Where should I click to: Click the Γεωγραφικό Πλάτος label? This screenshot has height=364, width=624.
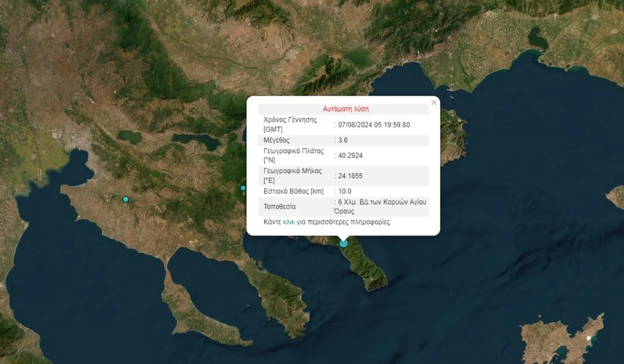pyautogui.click(x=293, y=151)
